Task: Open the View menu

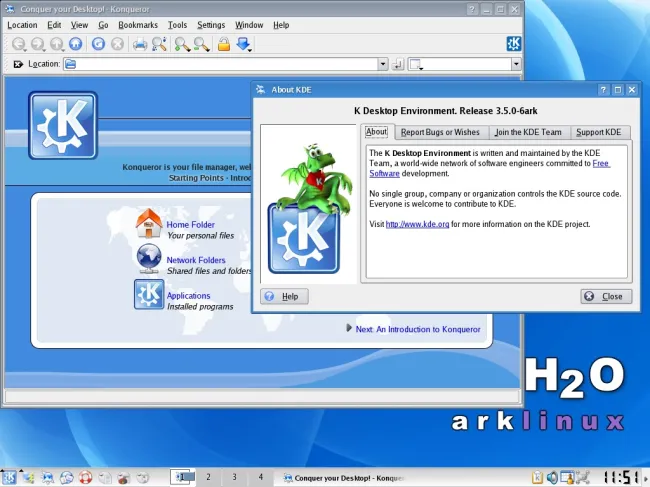Action: pyautogui.click(x=79, y=25)
